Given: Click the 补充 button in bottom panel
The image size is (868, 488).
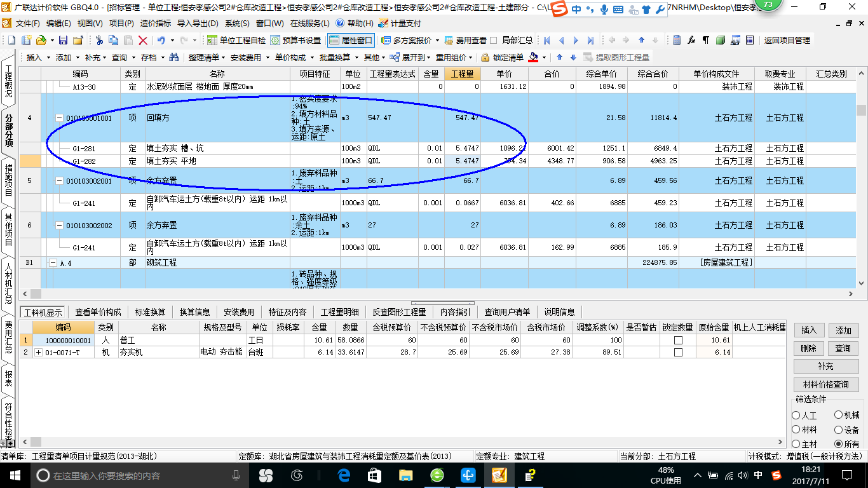Looking at the screenshot, I should point(825,367).
